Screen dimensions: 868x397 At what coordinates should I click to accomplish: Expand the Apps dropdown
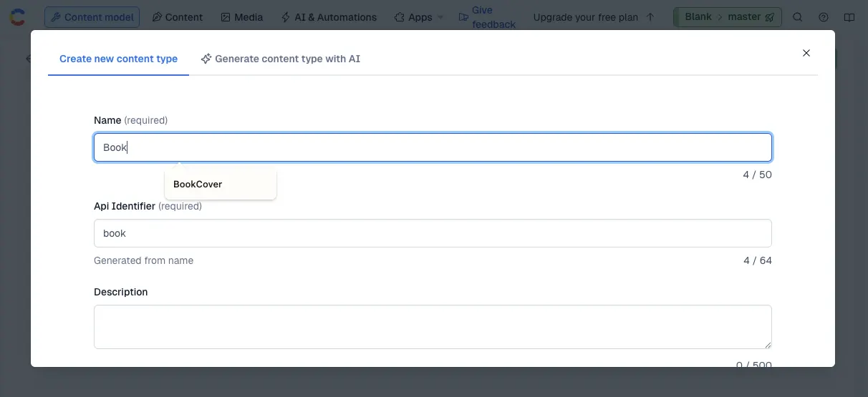tap(419, 17)
